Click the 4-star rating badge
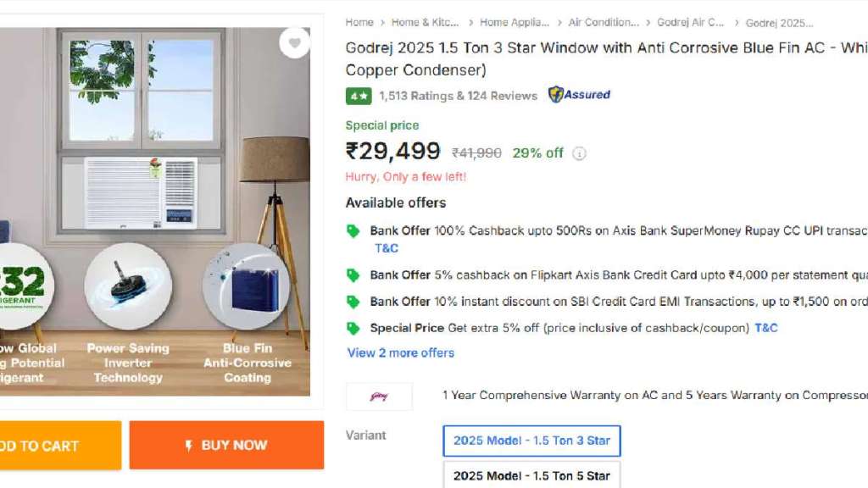Screen dimensions: 868x488 [x=359, y=96]
